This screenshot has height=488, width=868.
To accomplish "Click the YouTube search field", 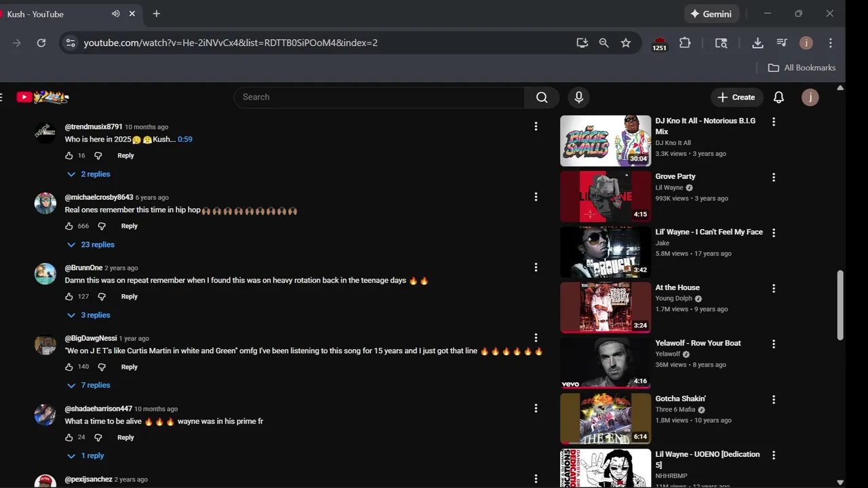I will (380, 97).
